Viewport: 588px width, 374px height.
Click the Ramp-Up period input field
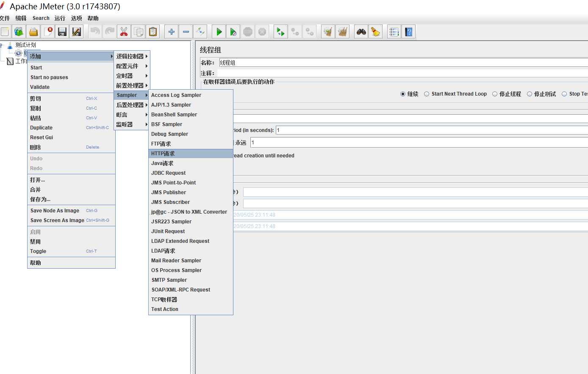[x=432, y=130]
